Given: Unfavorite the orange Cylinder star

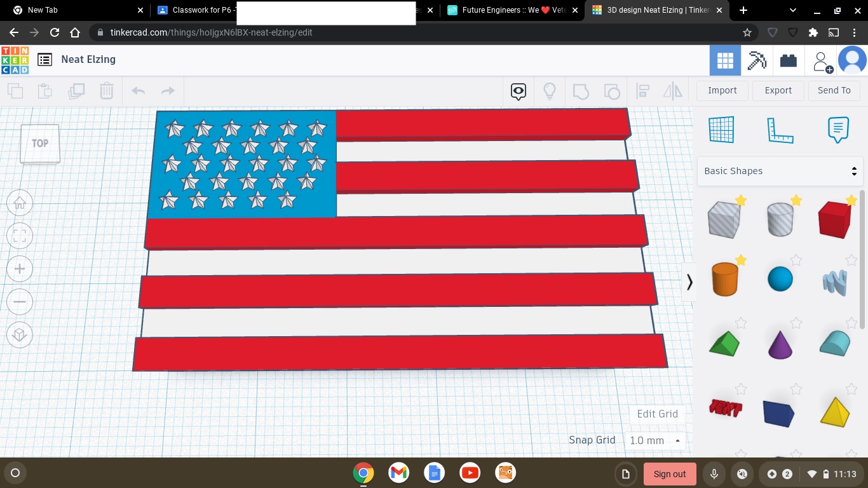Looking at the screenshot, I should coord(741,260).
